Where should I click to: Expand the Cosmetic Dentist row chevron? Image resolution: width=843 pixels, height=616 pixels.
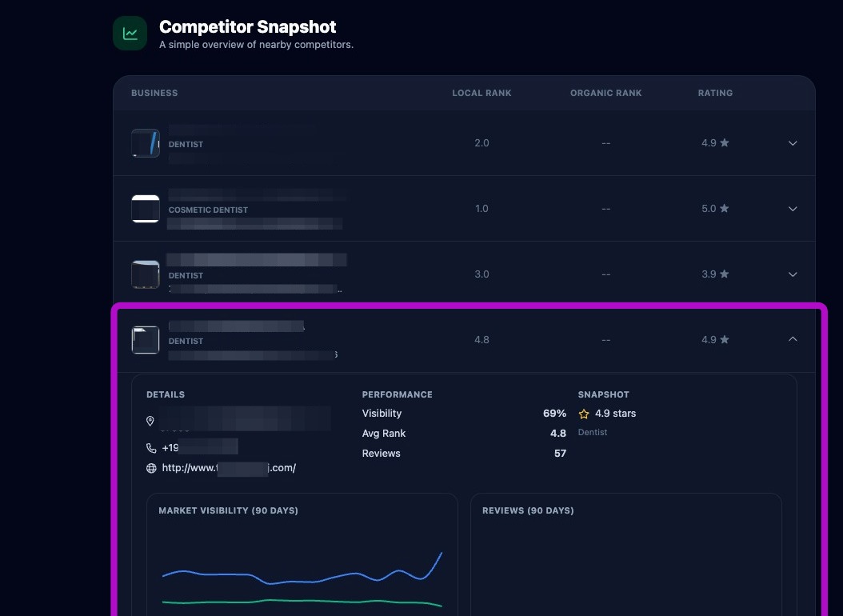point(793,209)
